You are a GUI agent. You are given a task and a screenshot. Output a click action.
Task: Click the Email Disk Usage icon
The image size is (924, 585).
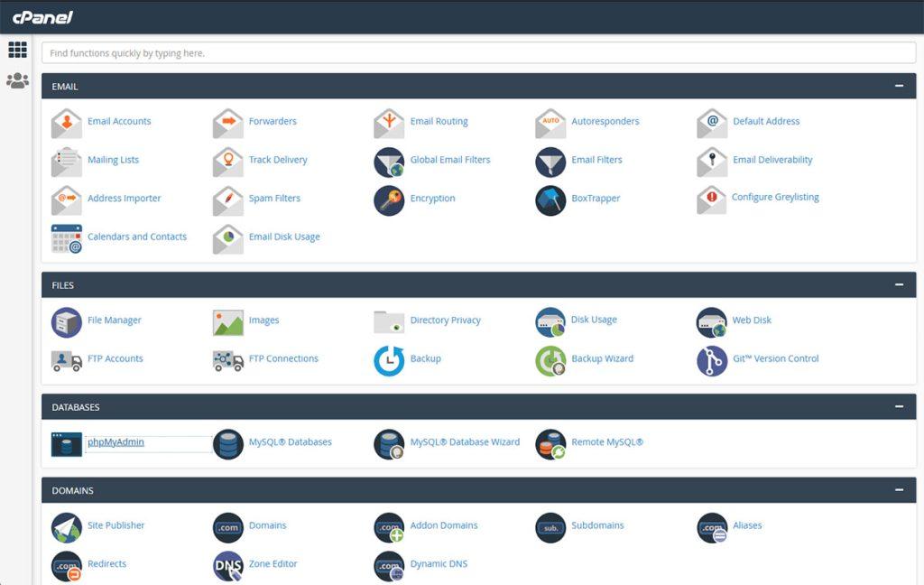coord(228,238)
